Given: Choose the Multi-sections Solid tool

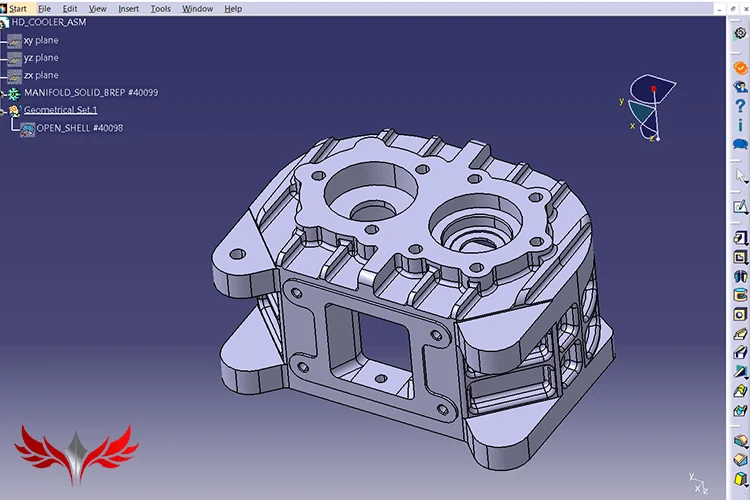Looking at the screenshot, I should pos(740,391).
